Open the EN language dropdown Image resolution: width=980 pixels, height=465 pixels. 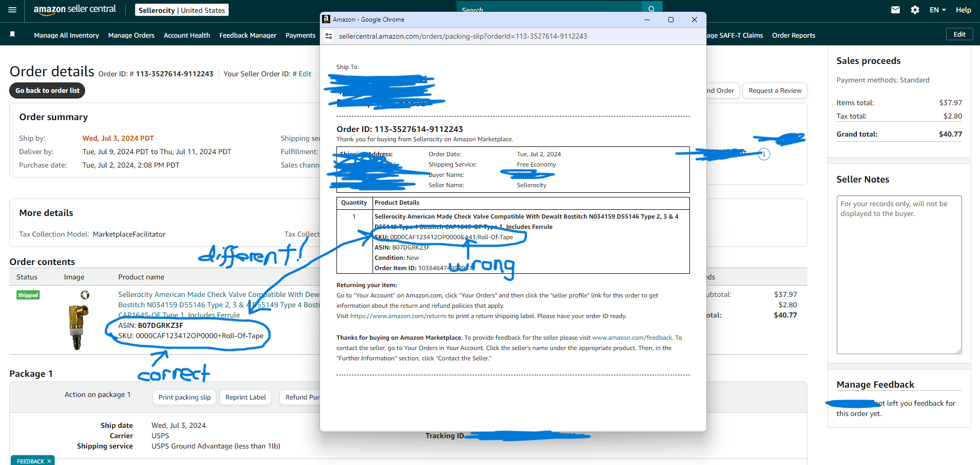point(938,10)
